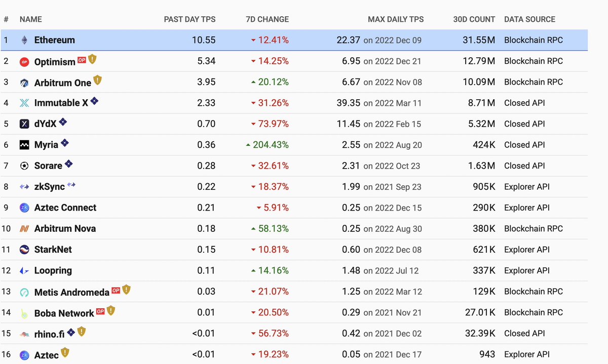The image size is (608, 364).
Task: Sort by MAX DAILY TPS column header
Action: tap(396, 19)
